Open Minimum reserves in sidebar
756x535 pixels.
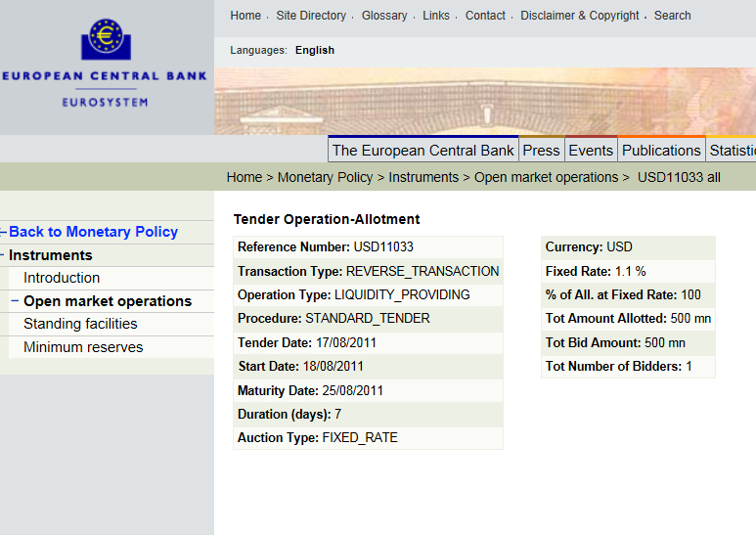point(83,347)
